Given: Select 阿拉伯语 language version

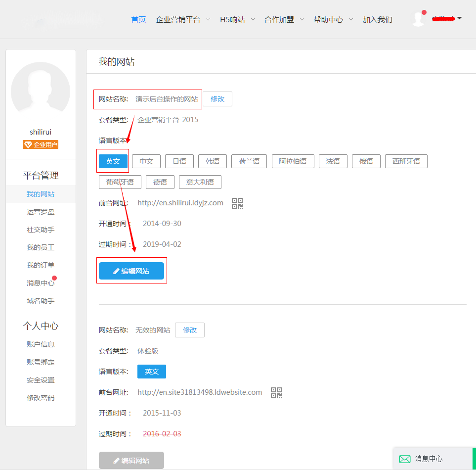Looking at the screenshot, I should pos(293,161).
